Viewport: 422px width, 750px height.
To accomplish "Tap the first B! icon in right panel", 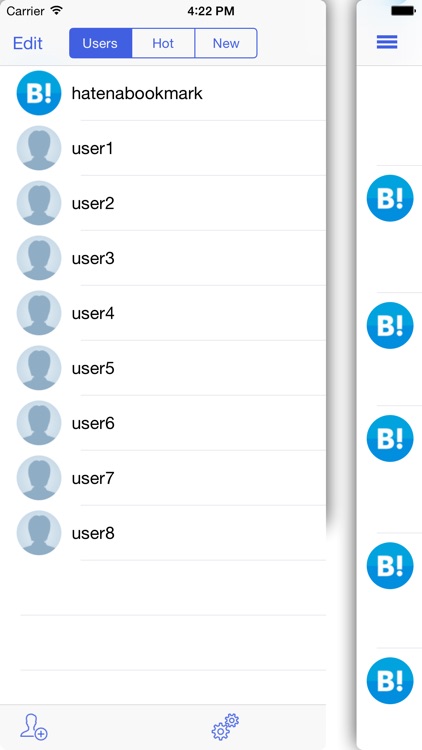I will pos(390,198).
